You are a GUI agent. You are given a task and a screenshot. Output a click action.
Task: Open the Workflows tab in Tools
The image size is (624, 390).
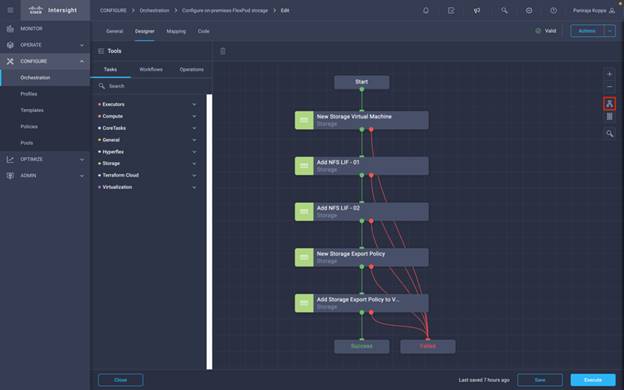pyautogui.click(x=151, y=69)
